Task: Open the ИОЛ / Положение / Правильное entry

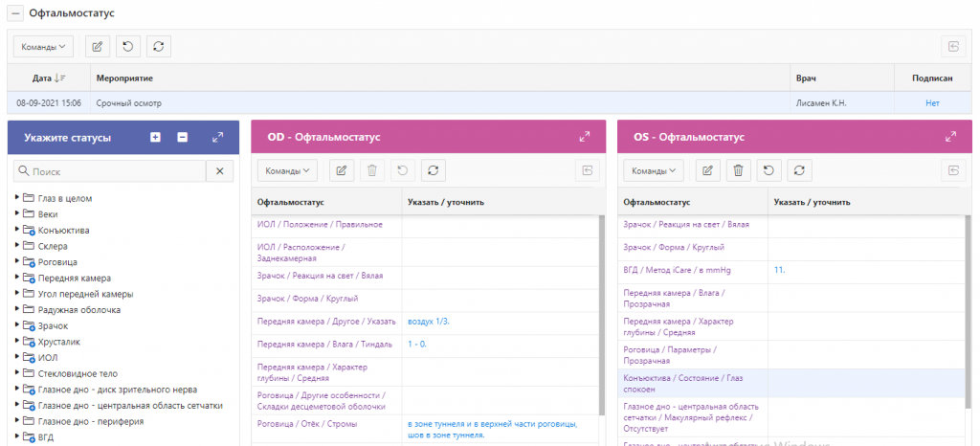Action: 320,224
